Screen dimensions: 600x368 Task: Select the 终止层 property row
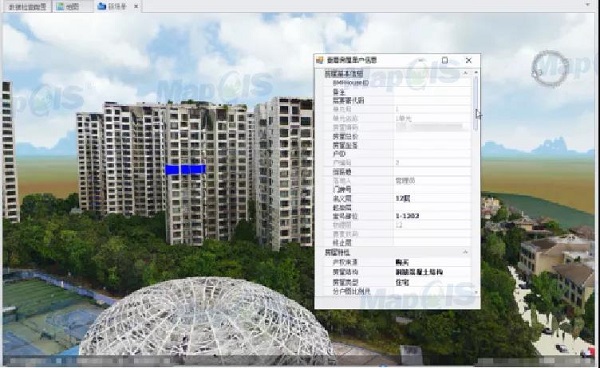(397, 243)
